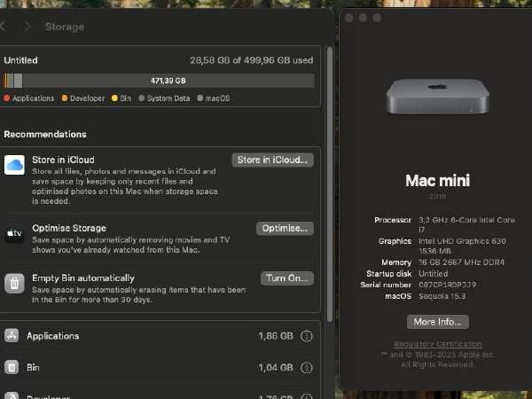
Task: Turn on Empty Bin automatically
Action: [x=286, y=278]
